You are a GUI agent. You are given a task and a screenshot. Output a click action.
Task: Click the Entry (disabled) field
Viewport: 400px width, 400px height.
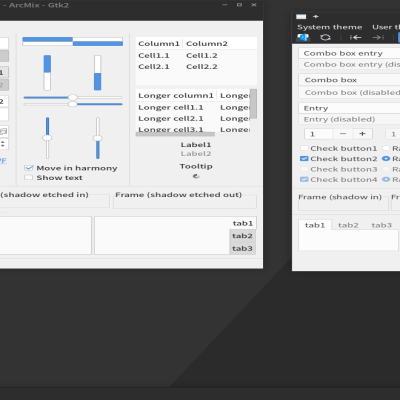[349, 119]
